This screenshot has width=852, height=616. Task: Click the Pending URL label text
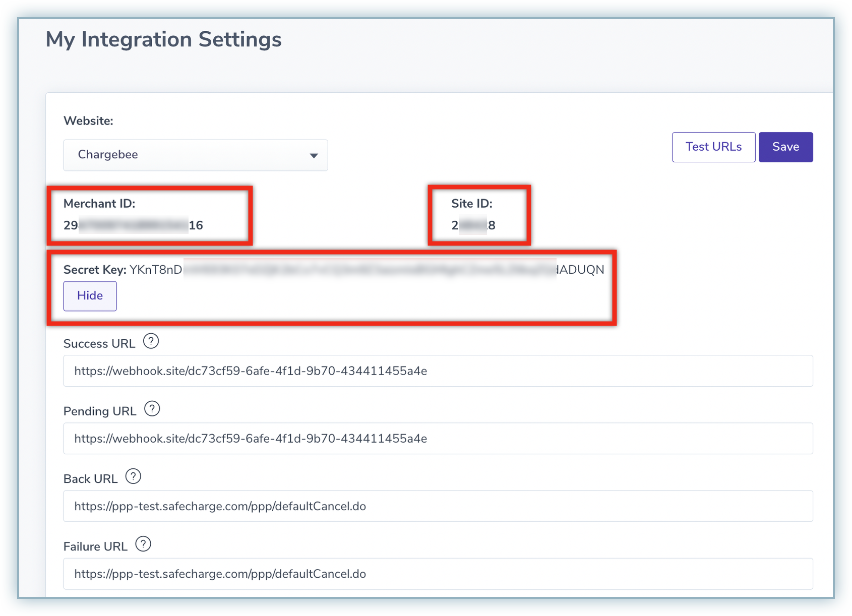point(100,411)
